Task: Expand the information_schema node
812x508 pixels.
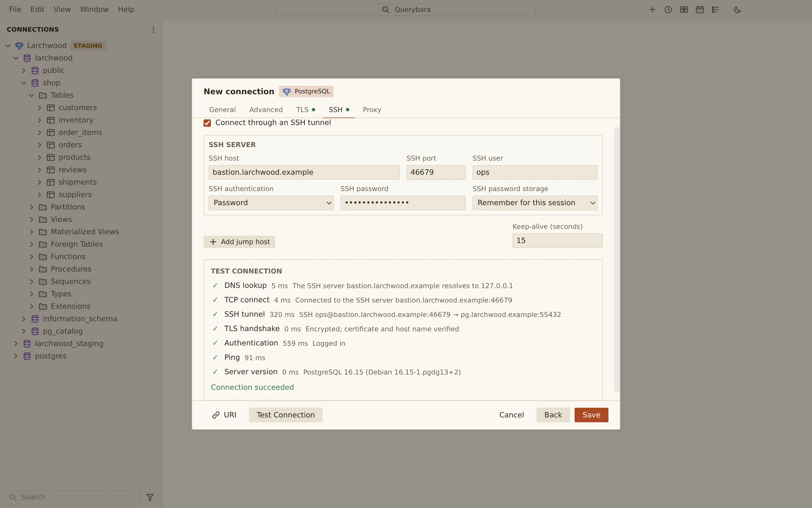Action: click(x=24, y=319)
